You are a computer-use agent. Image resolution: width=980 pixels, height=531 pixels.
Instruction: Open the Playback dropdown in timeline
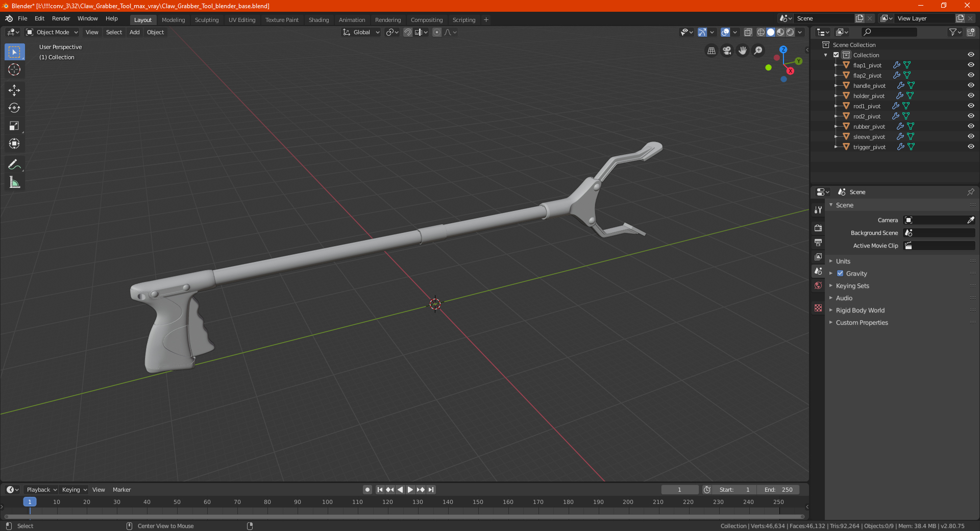click(41, 490)
